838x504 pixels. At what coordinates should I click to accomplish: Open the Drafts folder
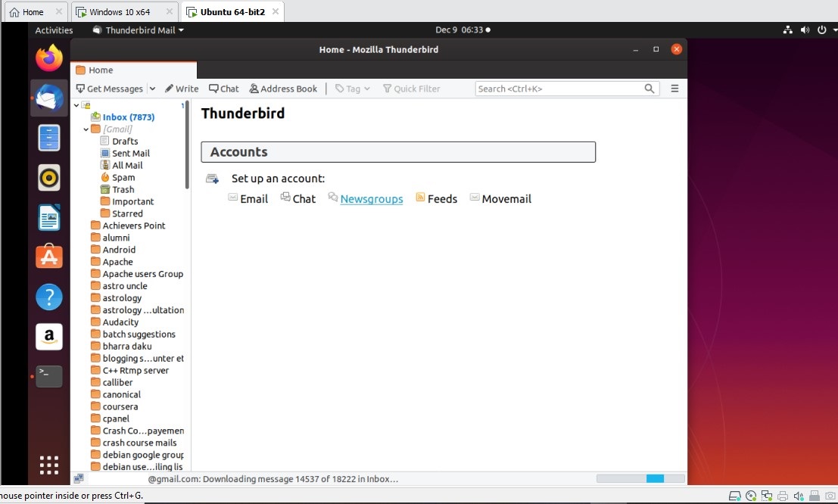(x=125, y=141)
